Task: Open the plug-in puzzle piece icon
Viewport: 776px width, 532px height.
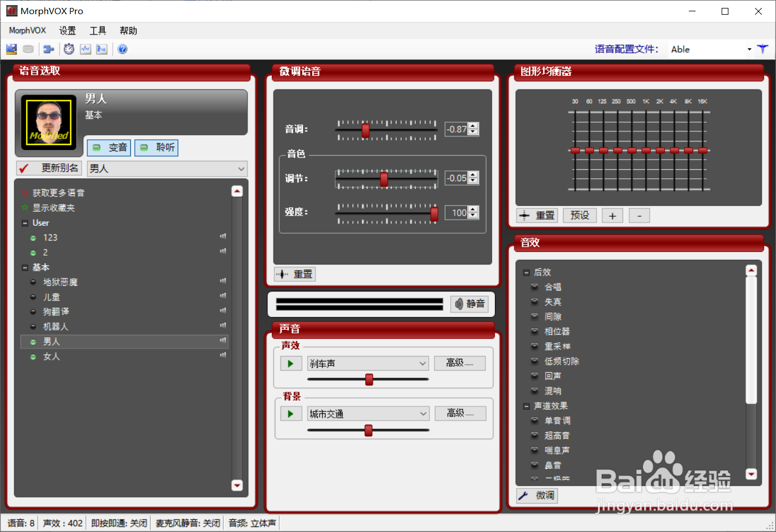Action: tap(49, 49)
